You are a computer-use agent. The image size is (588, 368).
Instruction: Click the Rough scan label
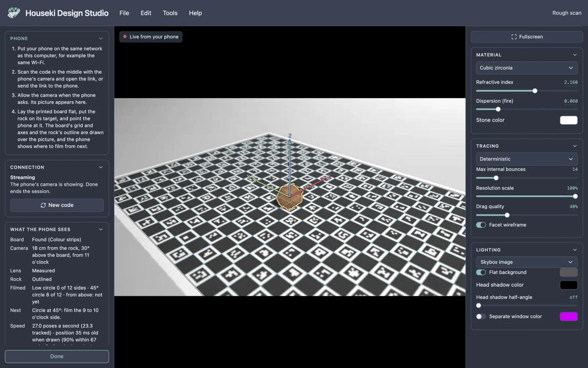(x=567, y=13)
